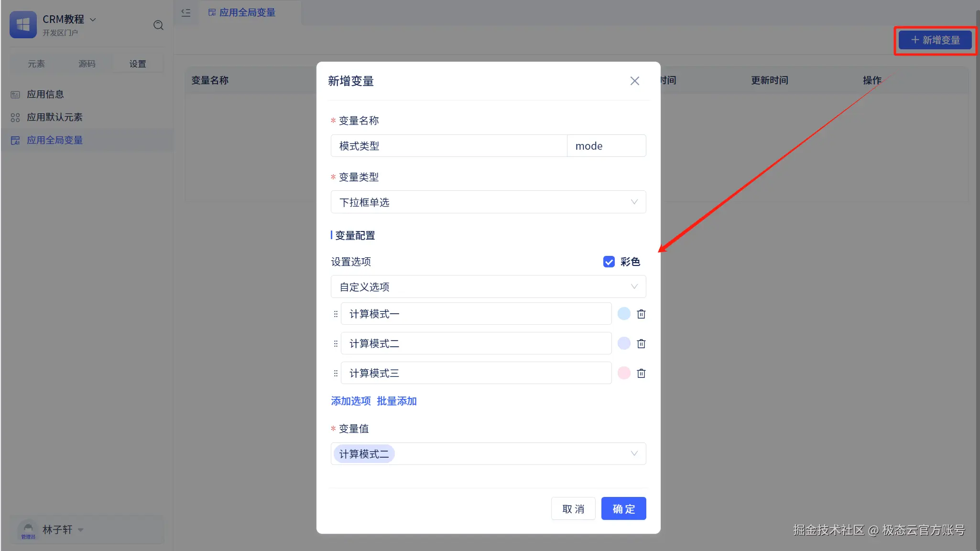
Task: Delete the 计算模式二 option with trash icon
Action: point(641,343)
